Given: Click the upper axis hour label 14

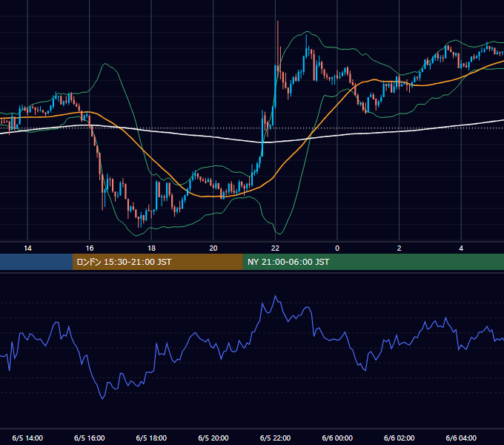Looking at the screenshot, I should 27,248.
